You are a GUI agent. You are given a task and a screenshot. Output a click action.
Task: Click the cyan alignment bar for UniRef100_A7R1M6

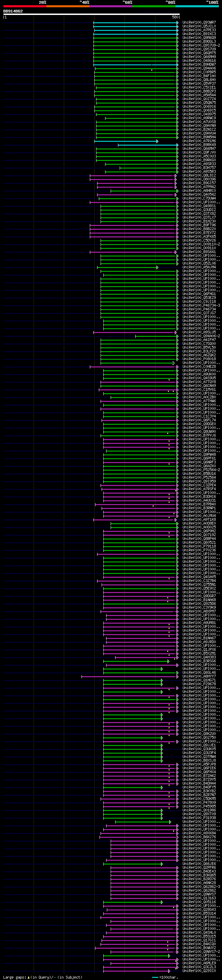(x=126, y=141)
